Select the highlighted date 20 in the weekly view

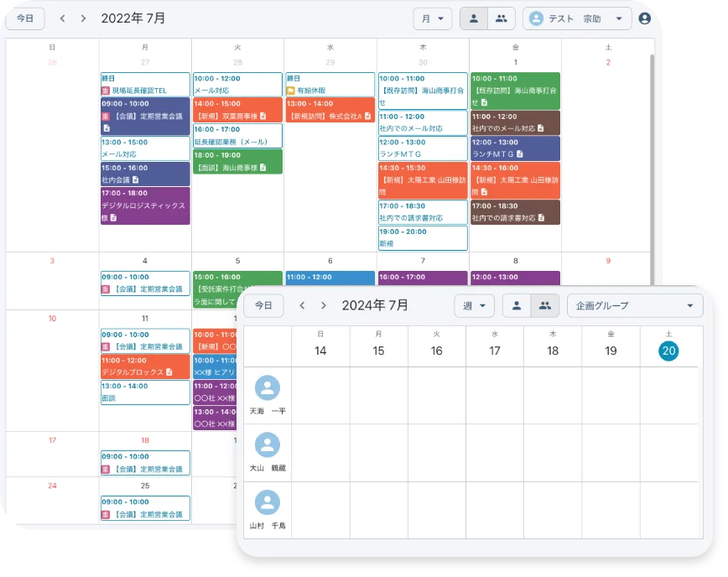tap(668, 351)
